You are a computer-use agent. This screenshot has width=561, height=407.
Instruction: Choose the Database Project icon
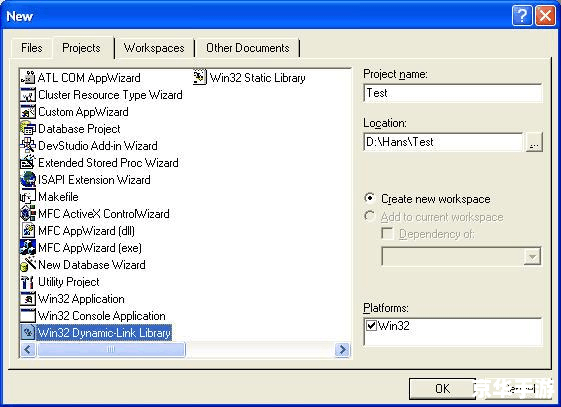coord(28,129)
